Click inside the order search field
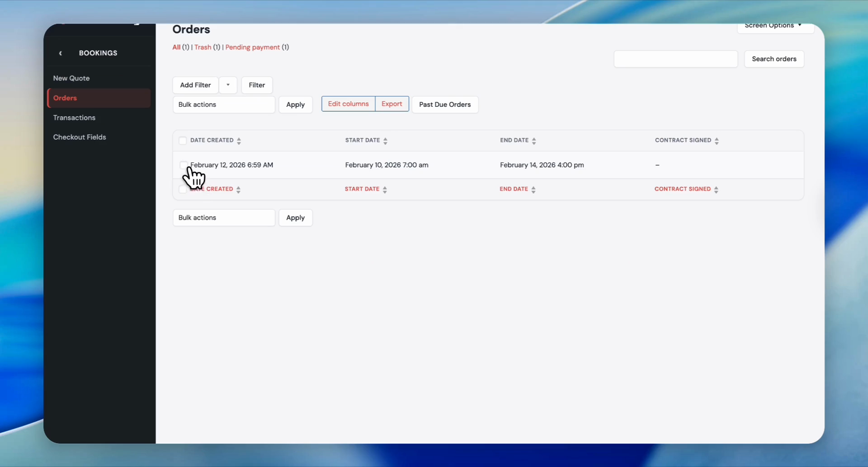 point(675,59)
